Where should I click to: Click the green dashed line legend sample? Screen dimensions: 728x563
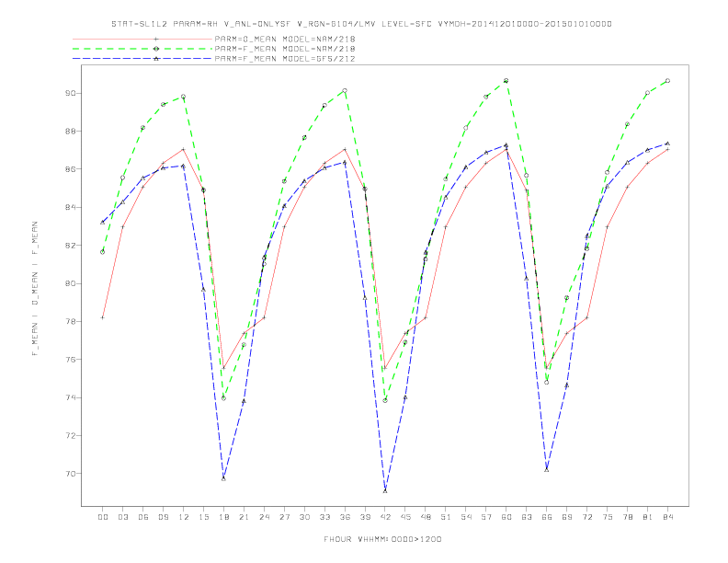[142, 49]
